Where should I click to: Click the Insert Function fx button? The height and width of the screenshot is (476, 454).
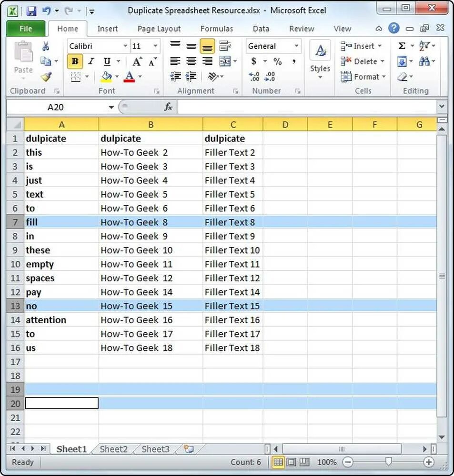168,107
